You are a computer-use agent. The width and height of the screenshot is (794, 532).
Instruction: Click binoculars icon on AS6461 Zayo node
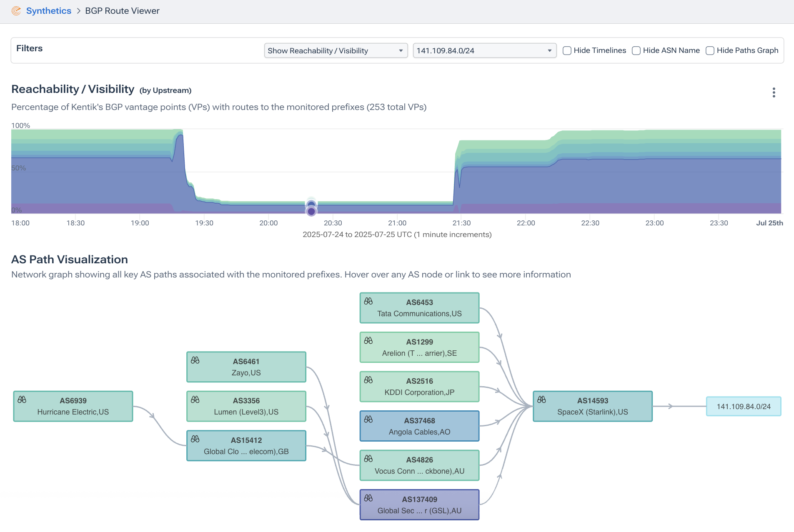click(x=195, y=360)
